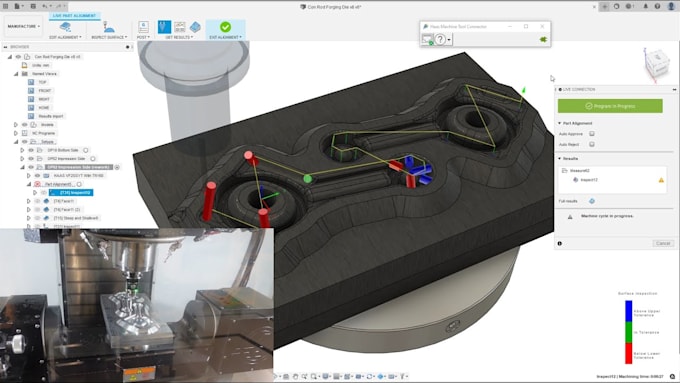This screenshot has width=680, height=383.
Task: Open the user profile avatar
Action: pos(671,7)
